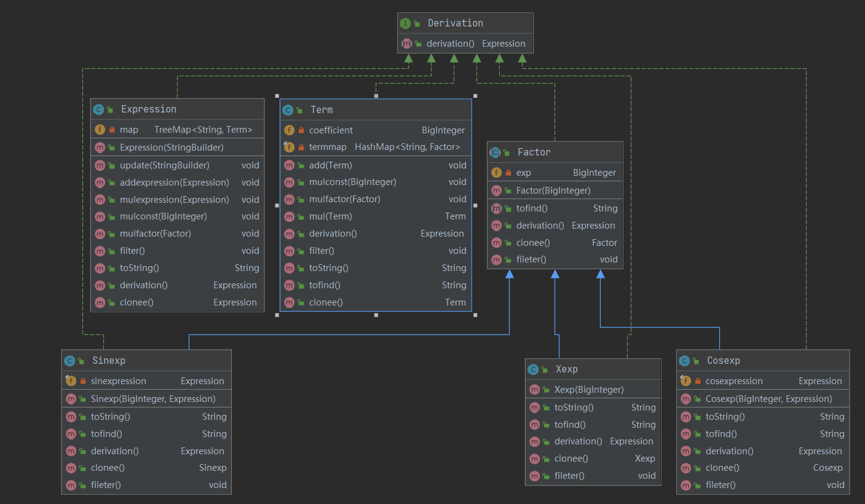Select derivation() in the Xexp class
Image resolution: width=865 pixels, height=504 pixels.
coord(579,441)
